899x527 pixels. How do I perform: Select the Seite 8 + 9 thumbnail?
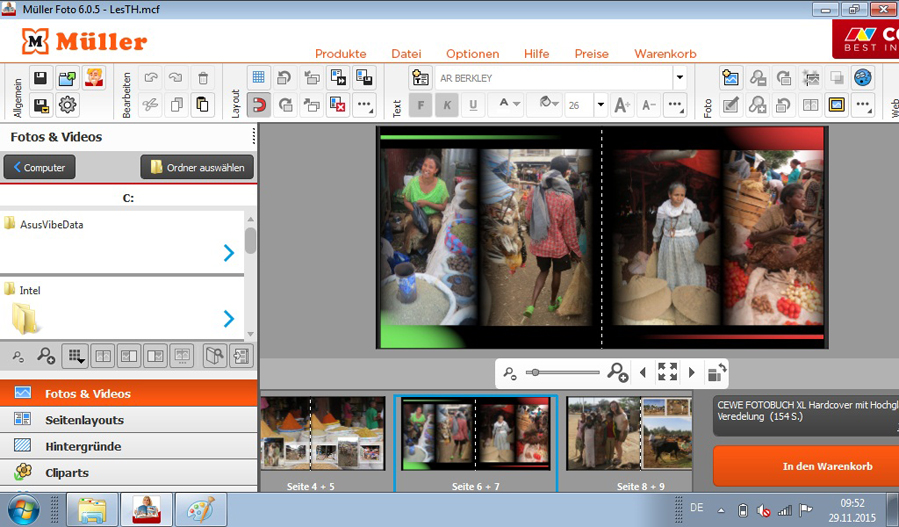(629, 434)
